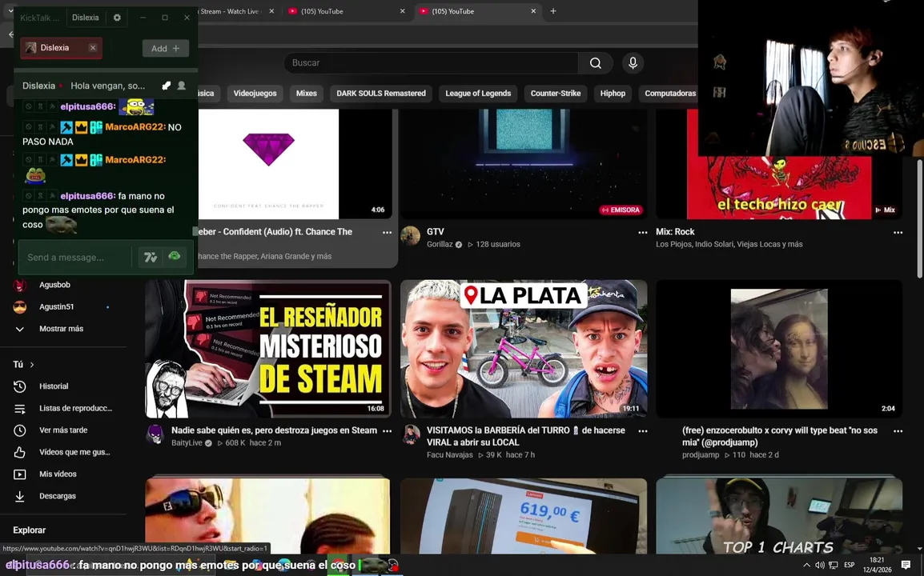Open 'Ver más tarde' in sidebar

(62, 430)
